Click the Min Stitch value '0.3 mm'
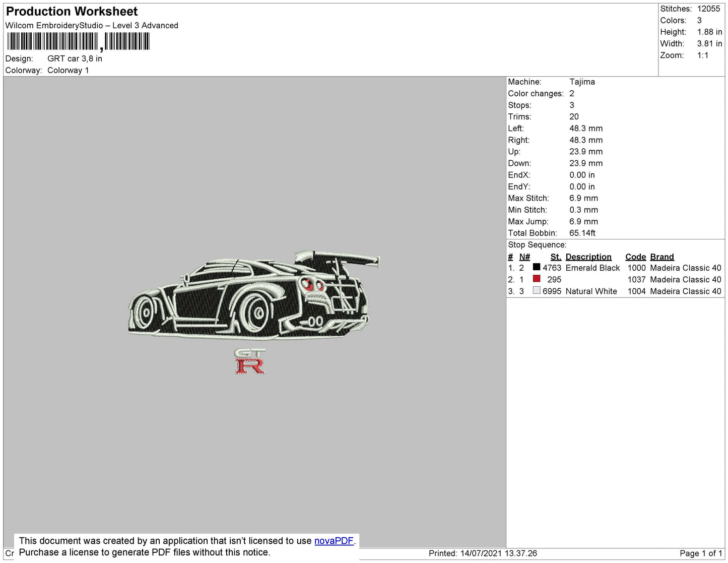 click(583, 210)
